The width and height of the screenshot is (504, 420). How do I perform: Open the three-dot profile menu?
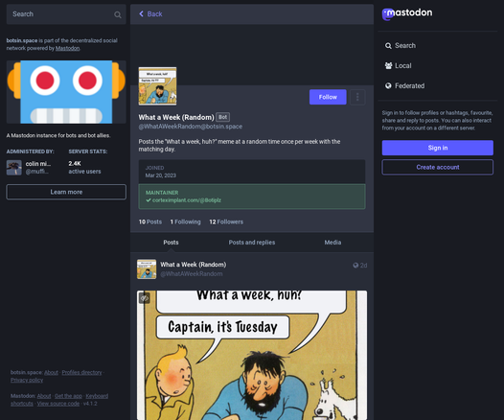tap(357, 97)
